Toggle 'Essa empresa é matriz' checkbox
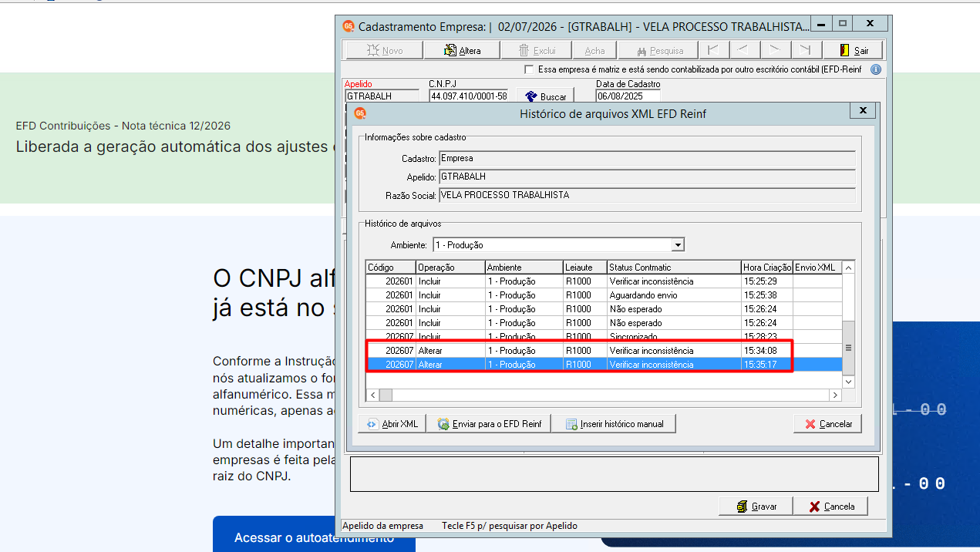The width and height of the screenshot is (980, 552). click(529, 69)
